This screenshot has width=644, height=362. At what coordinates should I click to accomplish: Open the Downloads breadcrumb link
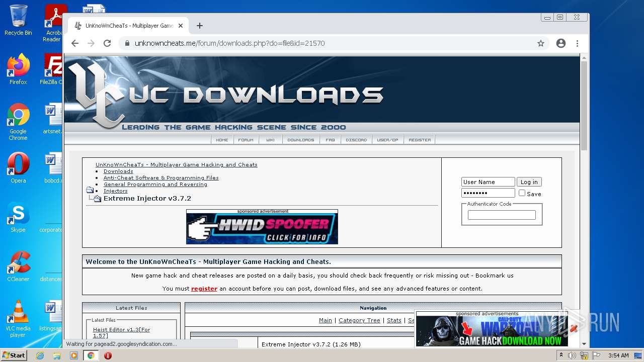pyautogui.click(x=118, y=171)
